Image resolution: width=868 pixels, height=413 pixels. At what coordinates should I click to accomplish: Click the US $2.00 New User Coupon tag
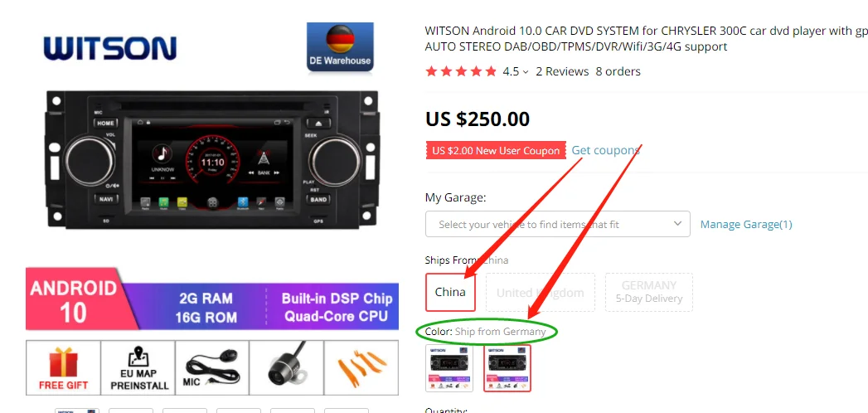496,151
